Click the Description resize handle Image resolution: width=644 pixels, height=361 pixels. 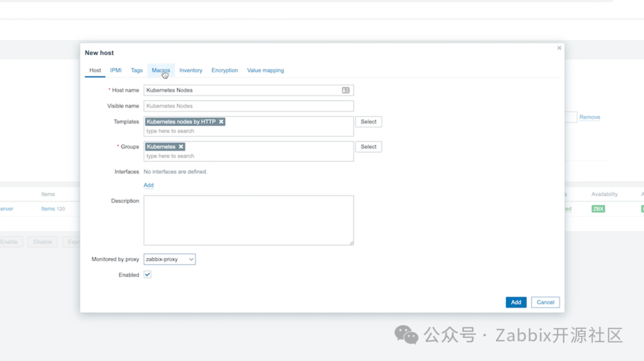tap(352, 243)
